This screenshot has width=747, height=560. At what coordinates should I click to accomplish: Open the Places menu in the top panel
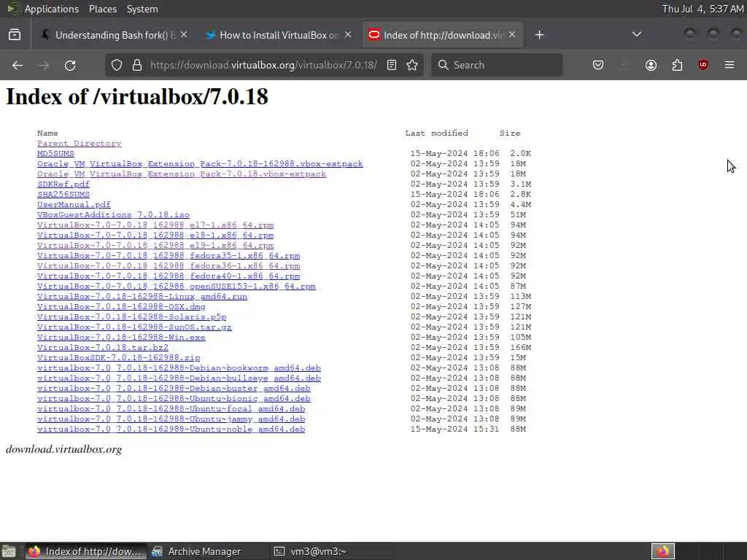click(x=103, y=9)
